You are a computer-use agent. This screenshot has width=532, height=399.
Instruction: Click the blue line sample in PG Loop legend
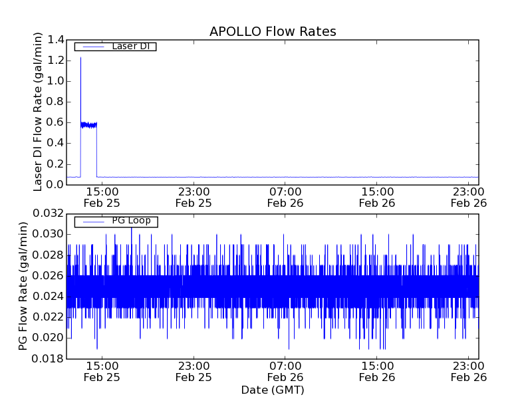(93, 222)
